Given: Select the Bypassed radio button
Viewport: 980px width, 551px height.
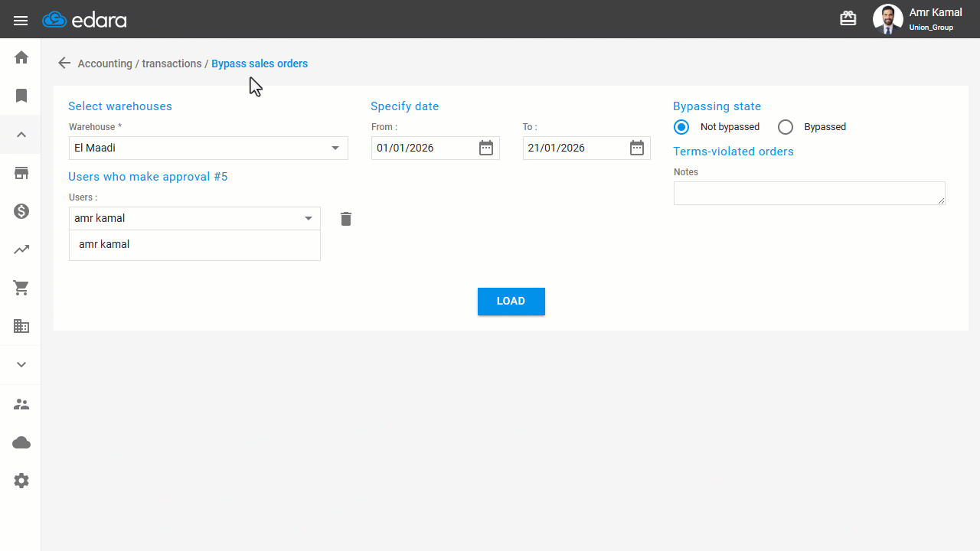Looking at the screenshot, I should (x=786, y=127).
